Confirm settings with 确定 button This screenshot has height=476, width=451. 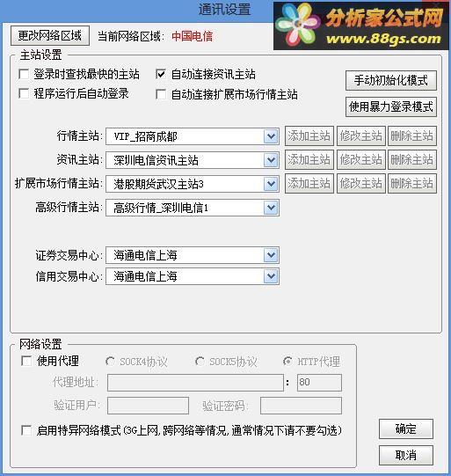click(x=406, y=429)
